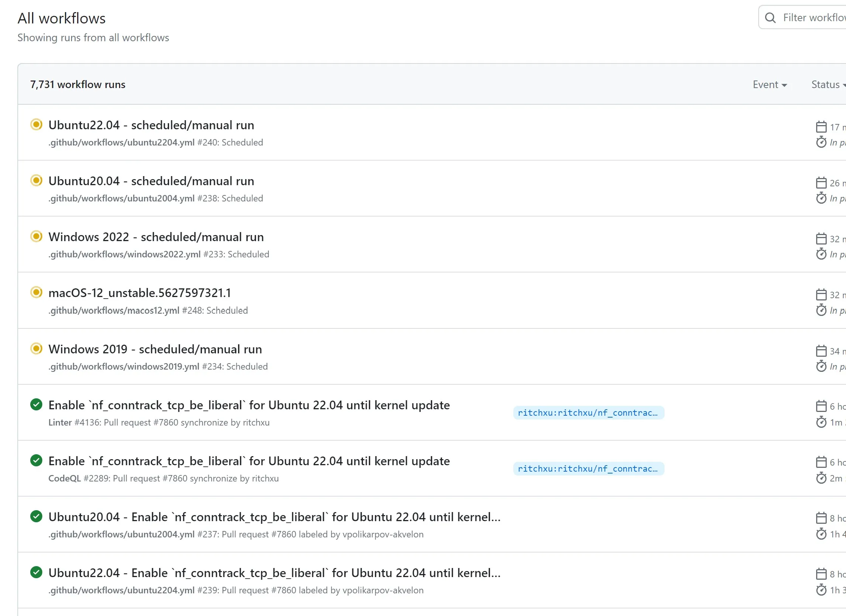This screenshot has height=616, width=846.
Task: Open the Event filter dropdown
Action: [x=770, y=85]
